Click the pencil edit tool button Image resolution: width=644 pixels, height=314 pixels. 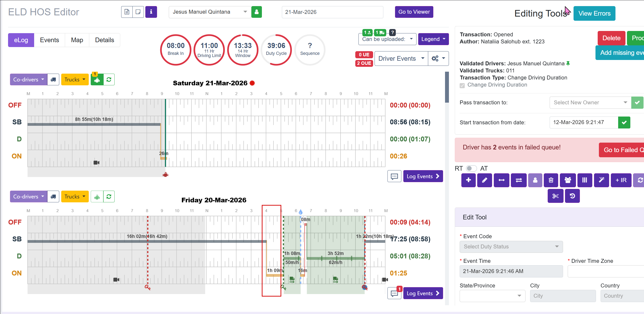tap(484, 180)
